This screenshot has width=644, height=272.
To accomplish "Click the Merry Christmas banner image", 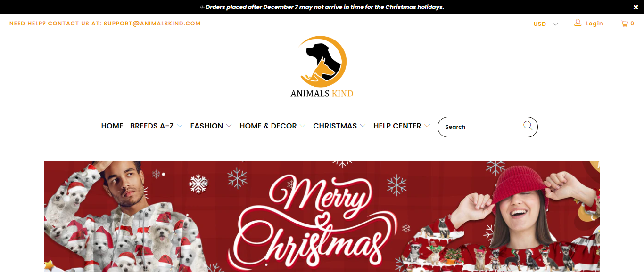I will point(322,216).
